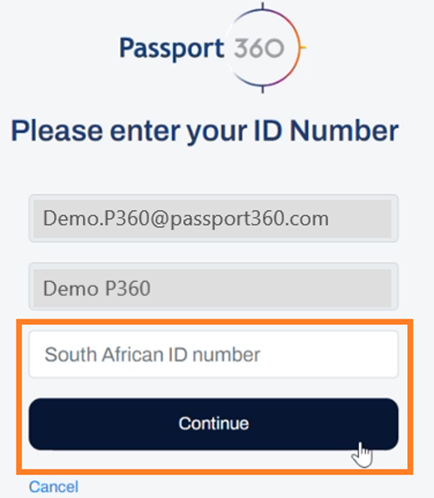Click the 'South African ID number' placeholder text

[x=152, y=354]
